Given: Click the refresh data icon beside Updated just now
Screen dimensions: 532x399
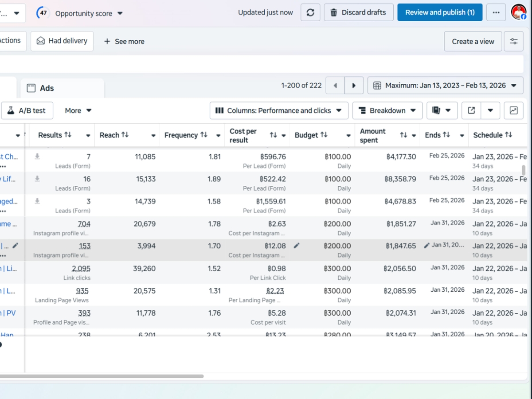Looking at the screenshot, I should pos(310,12).
